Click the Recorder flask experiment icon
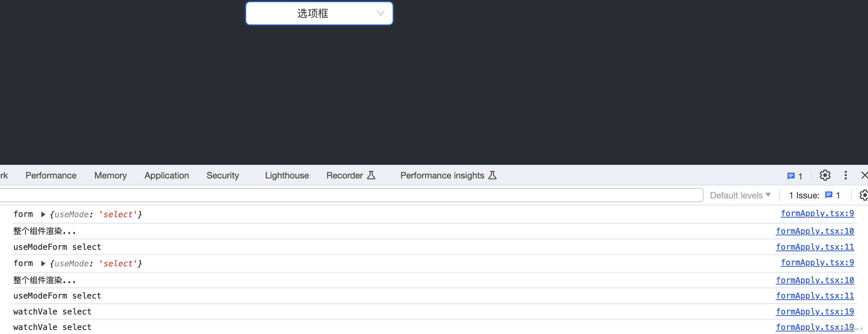Image resolution: width=868 pixels, height=334 pixels. [x=371, y=175]
